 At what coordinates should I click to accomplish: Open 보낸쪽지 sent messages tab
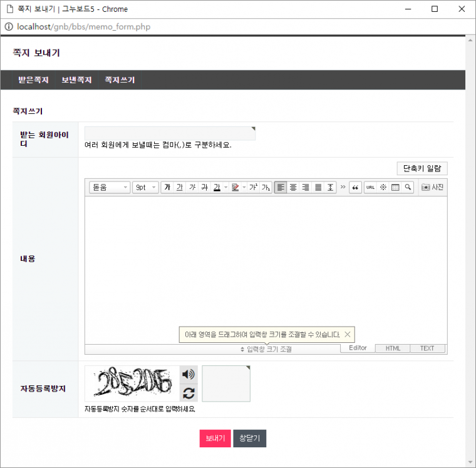(76, 79)
